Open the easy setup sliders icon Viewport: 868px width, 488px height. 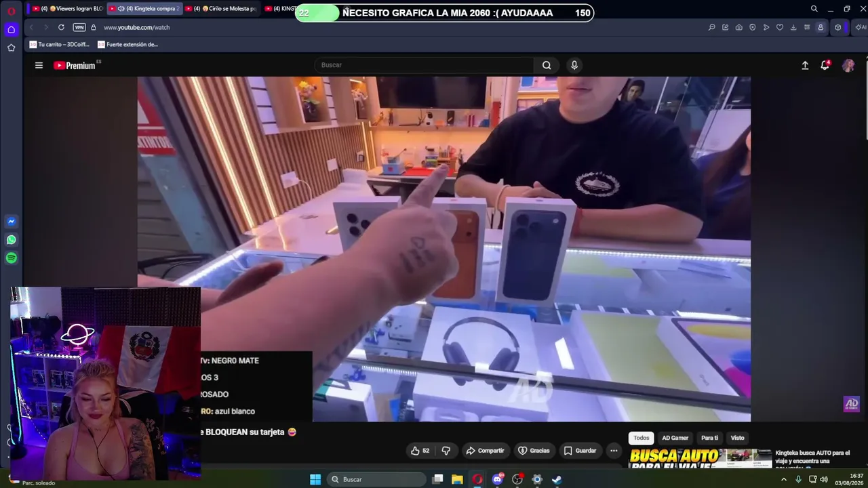click(806, 27)
